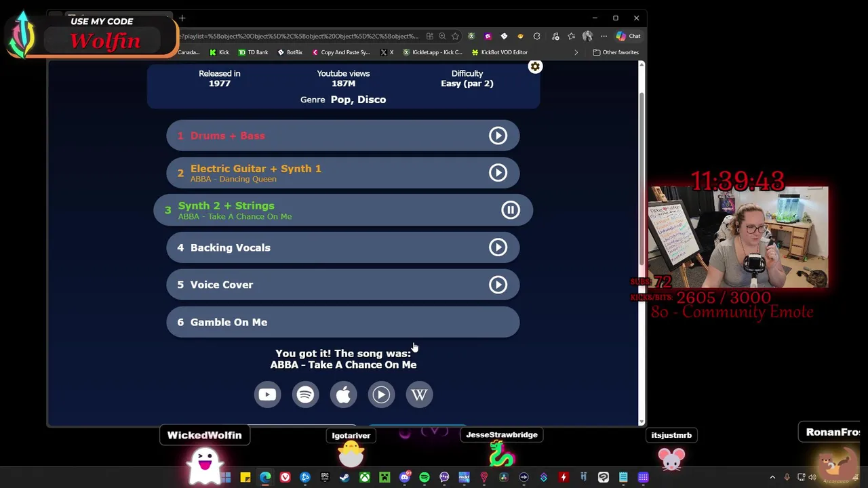Click the microphone tray icon
The height and width of the screenshot is (488, 868).
[x=787, y=477]
